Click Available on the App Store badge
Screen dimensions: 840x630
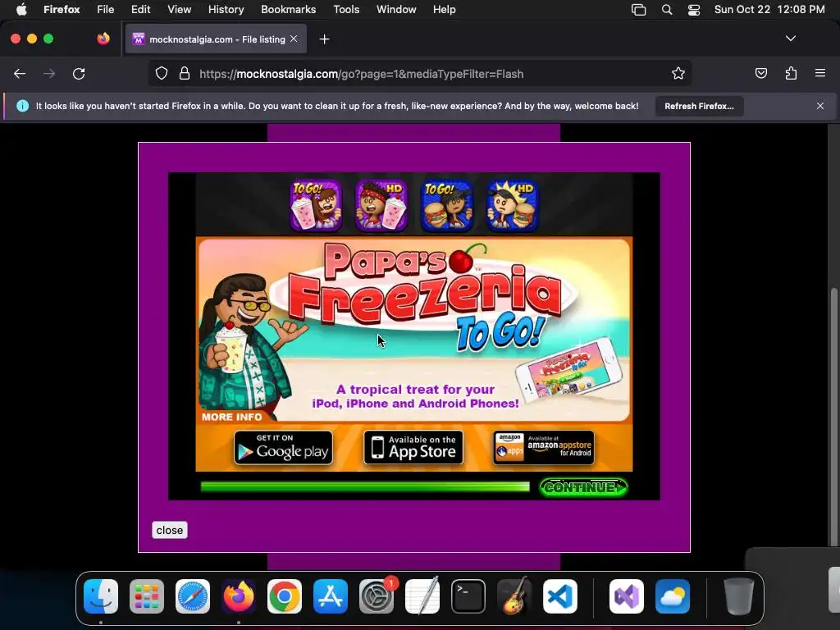(413, 447)
